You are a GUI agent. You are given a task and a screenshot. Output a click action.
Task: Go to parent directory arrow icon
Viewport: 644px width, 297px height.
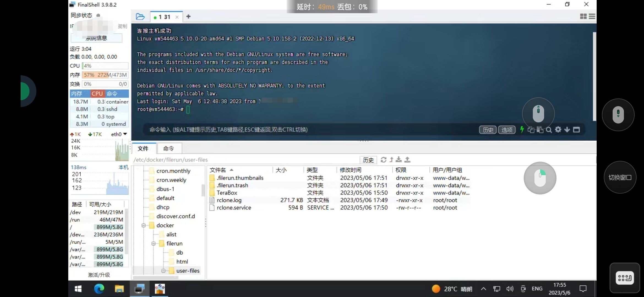(391, 160)
